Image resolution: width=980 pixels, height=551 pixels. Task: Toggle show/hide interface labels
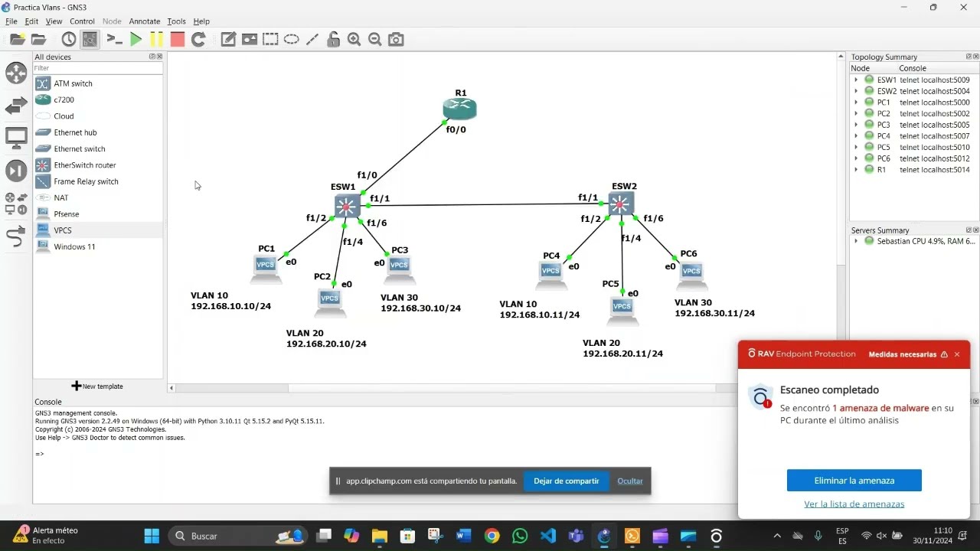coord(90,39)
